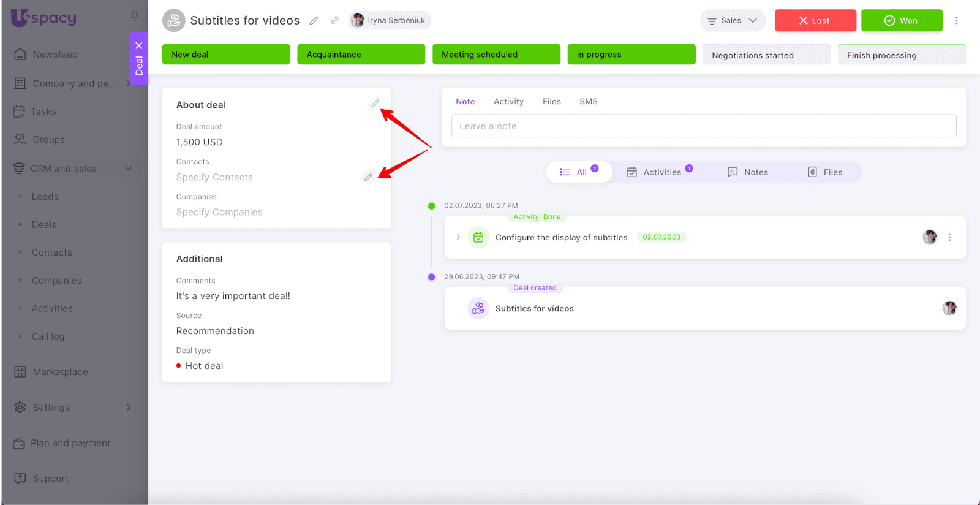
Task: Click the pencil icon beside deal title
Action: tap(314, 21)
